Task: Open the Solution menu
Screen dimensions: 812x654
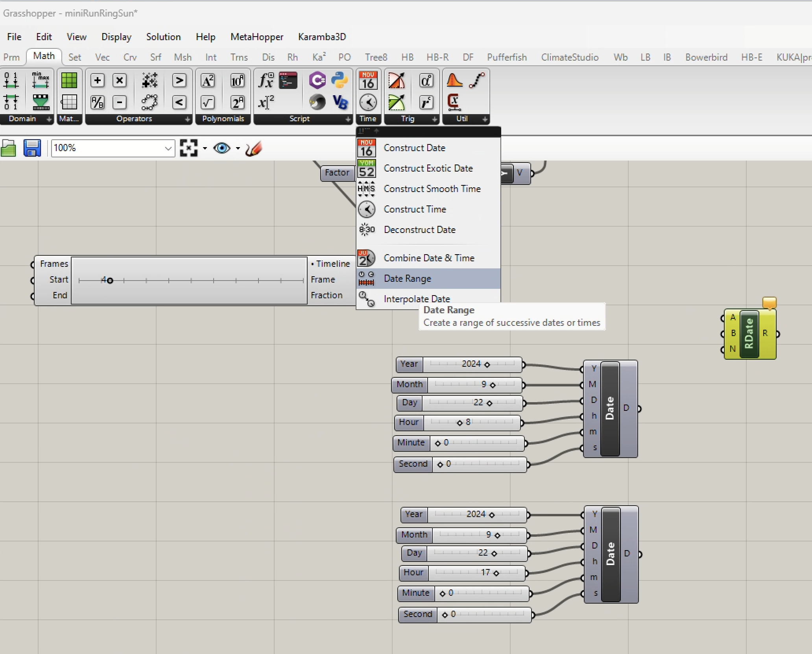Action: (x=163, y=37)
